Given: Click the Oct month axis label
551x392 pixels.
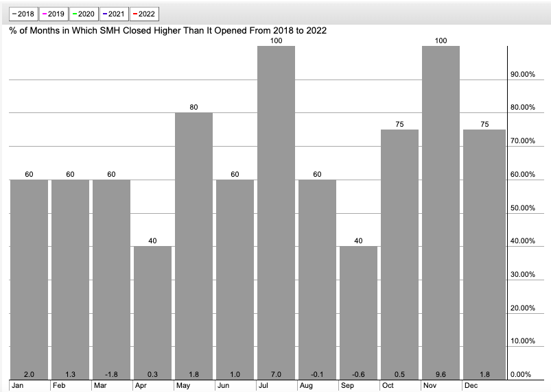Looking at the screenshot, I should (x=388, y=385).
